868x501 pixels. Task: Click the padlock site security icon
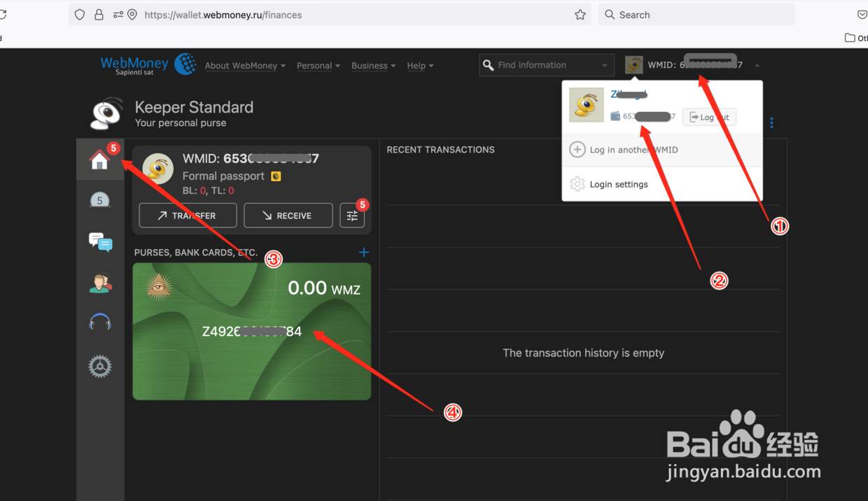tap(99, 15)
